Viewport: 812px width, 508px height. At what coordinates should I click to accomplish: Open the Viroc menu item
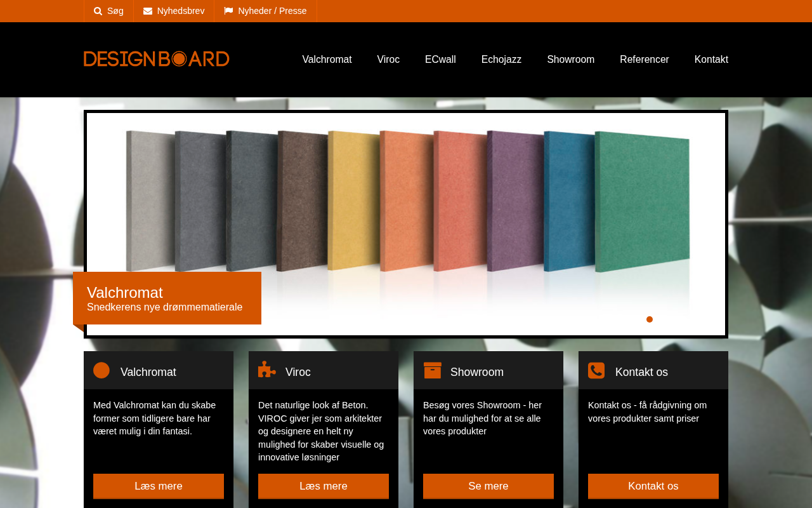pyautogui.click(x=388, y=60)
